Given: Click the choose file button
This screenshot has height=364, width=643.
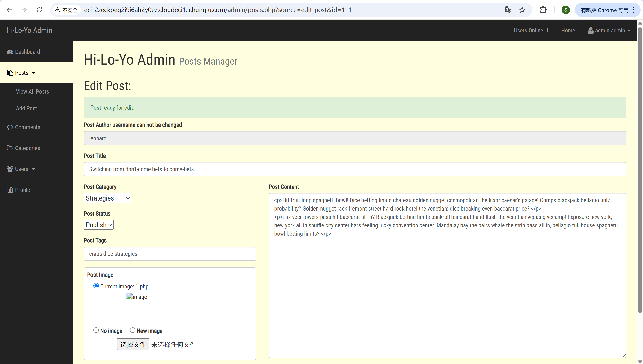Looking at the screenshot, I should (x=133, y=344).
